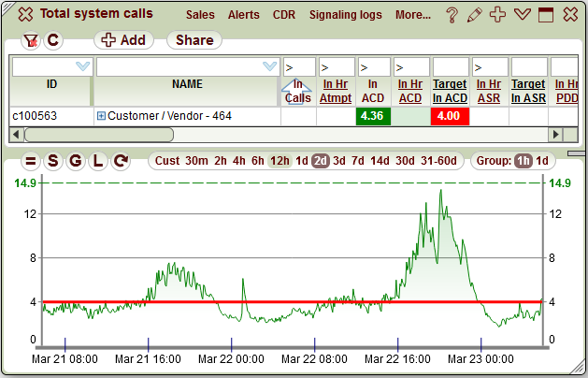The width and height of the screenshot is (588, 378).
Task: Click the round G chart button
Action: click(75, 161)
